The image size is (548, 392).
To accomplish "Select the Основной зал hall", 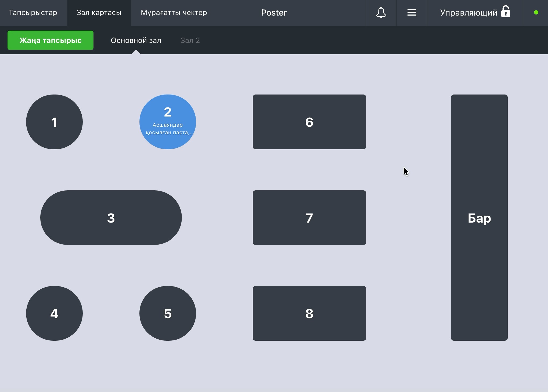I will (136, 40).
